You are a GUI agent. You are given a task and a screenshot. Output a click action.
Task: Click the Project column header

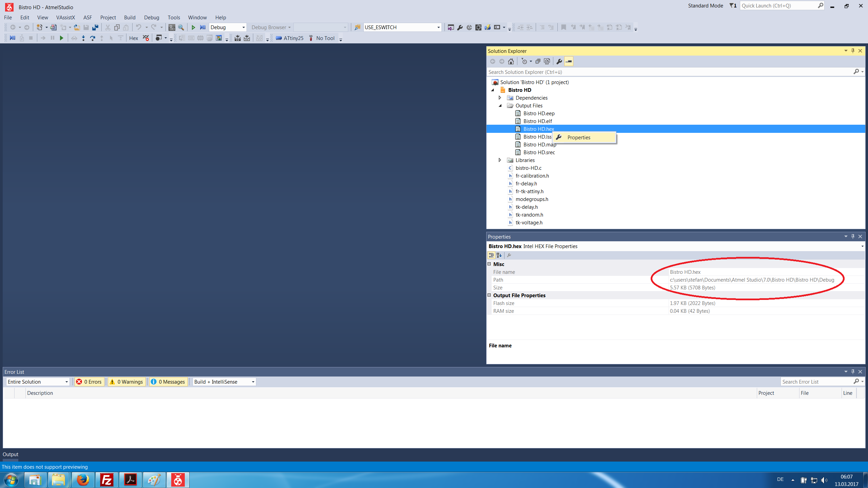778,393
